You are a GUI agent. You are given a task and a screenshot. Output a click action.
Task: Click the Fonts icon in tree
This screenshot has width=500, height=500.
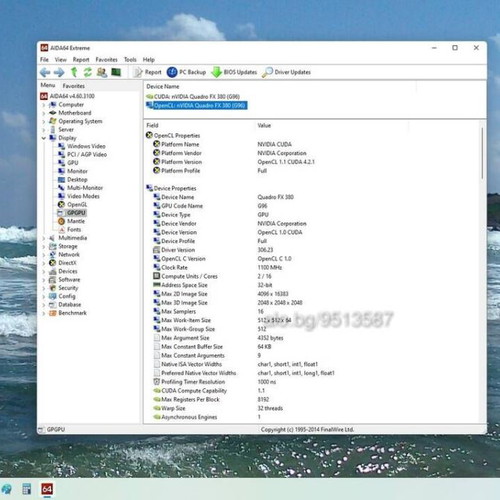[x=61, y=229]
